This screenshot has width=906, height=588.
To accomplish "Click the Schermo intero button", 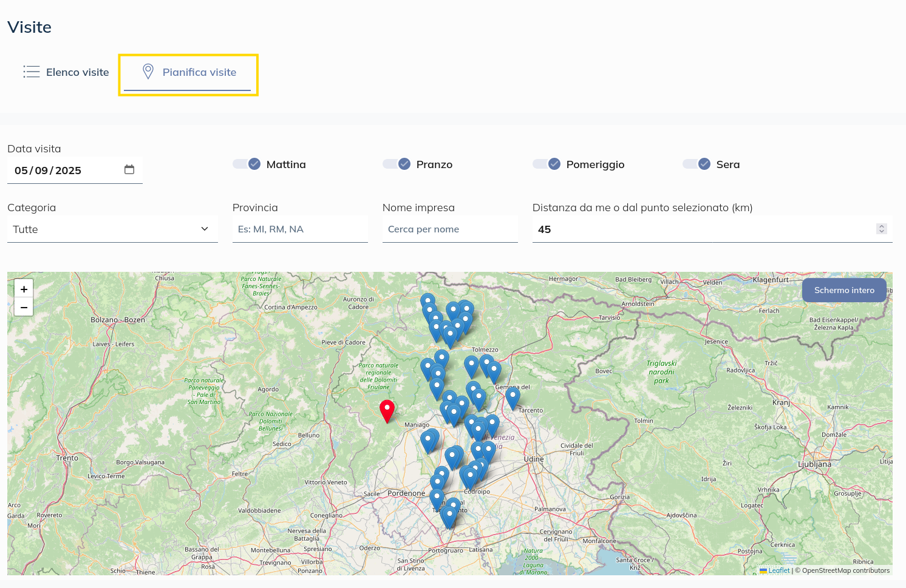I will click(844, 290).
